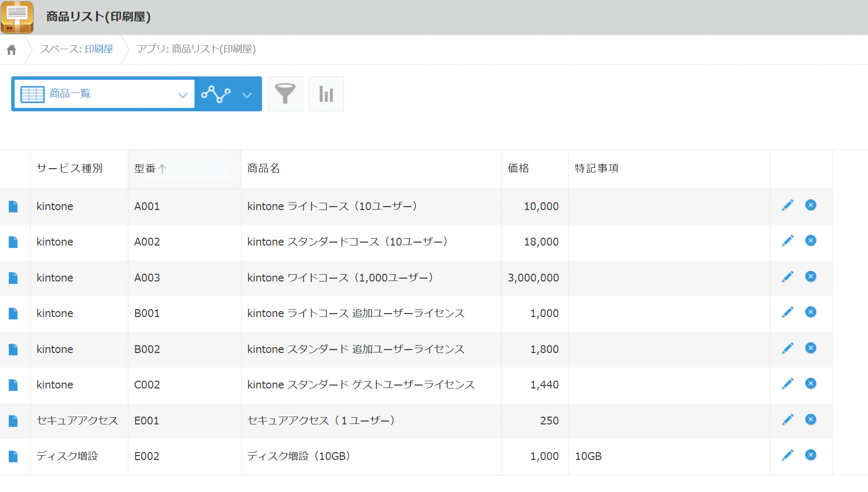Open record details for A001
This screenshot has width=868, height=492.
(13, 207)
